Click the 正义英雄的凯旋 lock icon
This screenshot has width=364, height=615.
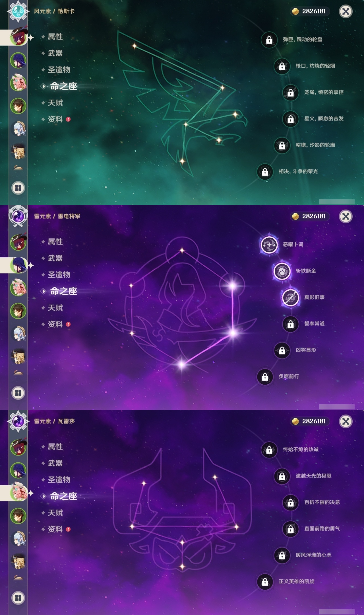pyautogui.click(x=265, y=581)
